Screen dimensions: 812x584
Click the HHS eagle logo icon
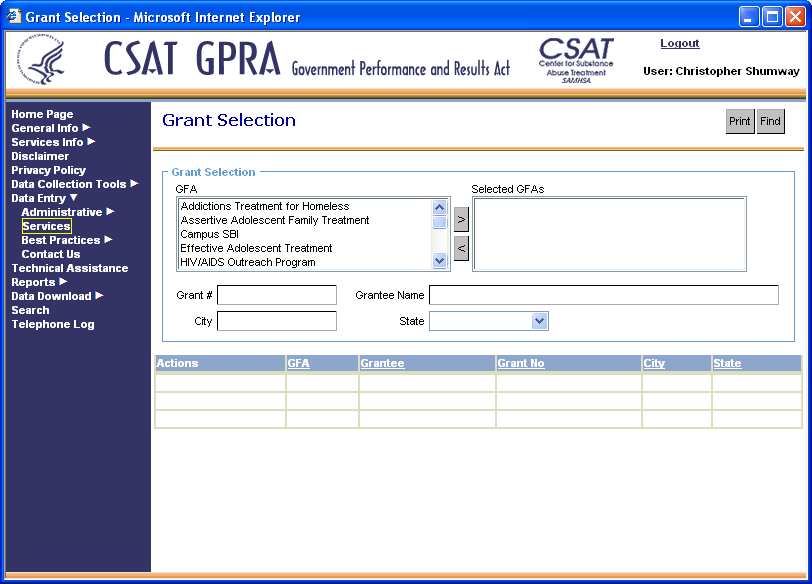tap(43, 61)
